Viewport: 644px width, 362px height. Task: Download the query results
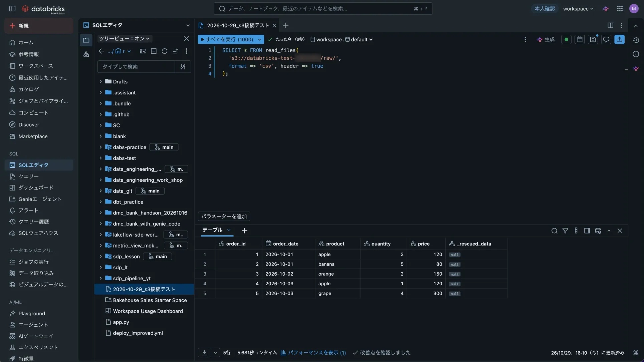[204, 353]
